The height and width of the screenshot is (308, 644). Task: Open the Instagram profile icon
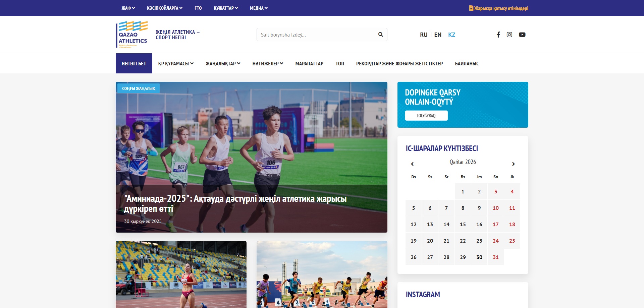(509, 35)
